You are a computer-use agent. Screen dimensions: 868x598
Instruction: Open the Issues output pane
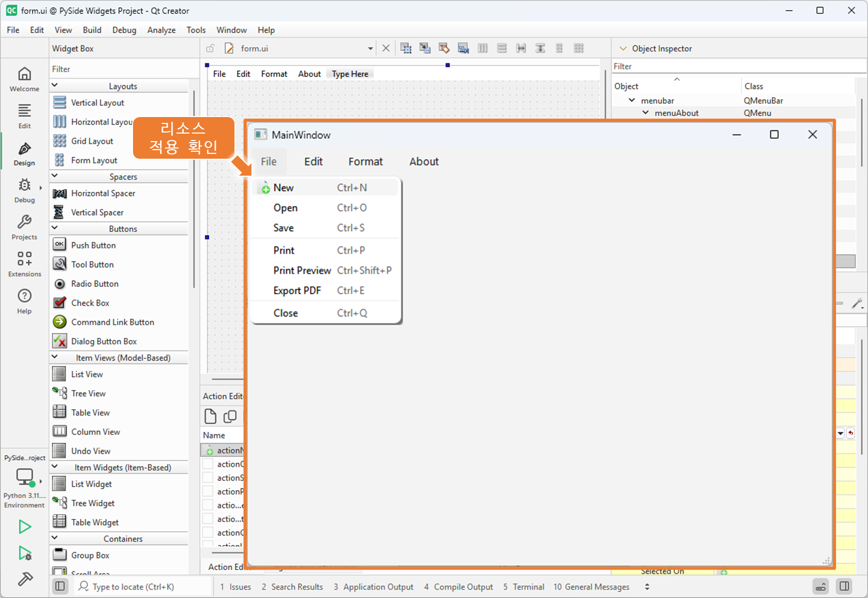pos(236,587)
